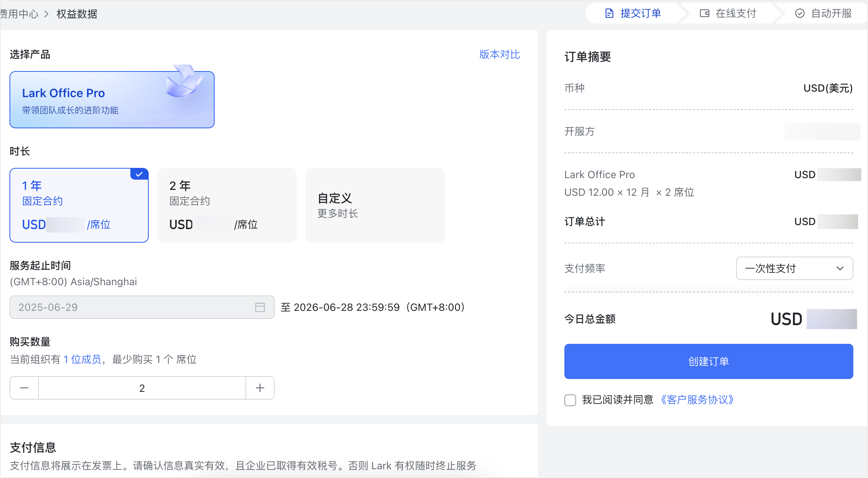Click the 支付信息 section heading
Screen dimensions: 868x478
[33, 448]
